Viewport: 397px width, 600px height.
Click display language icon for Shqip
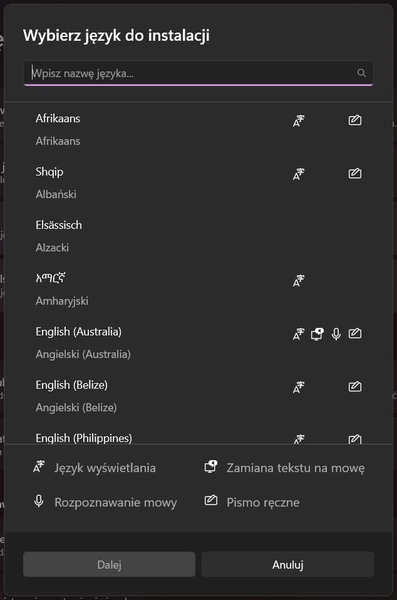pos(298,174)
